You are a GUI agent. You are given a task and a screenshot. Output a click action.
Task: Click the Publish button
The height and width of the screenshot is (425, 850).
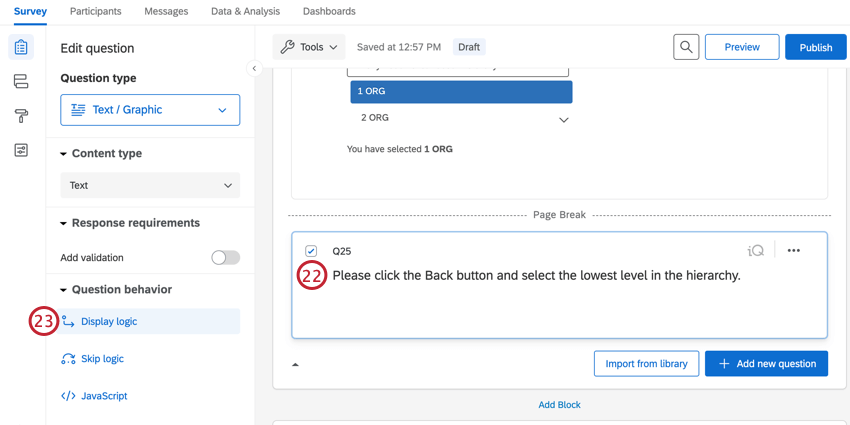point(815,47)
